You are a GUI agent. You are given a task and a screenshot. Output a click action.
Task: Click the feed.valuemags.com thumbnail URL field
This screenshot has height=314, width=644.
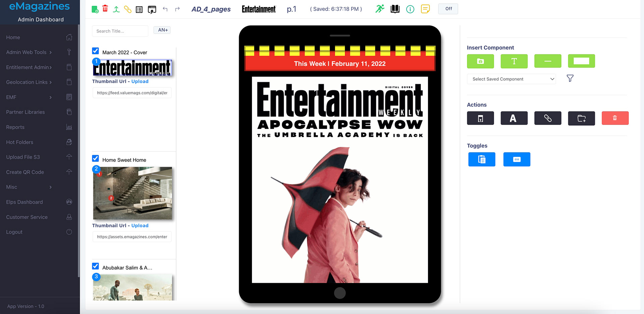pos(132,93)
